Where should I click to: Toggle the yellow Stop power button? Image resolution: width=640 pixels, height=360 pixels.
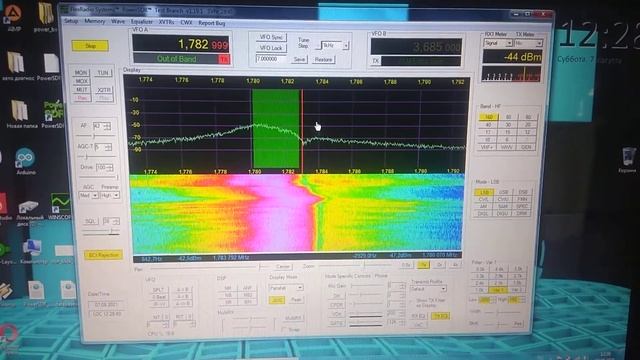tap(90, 45)
